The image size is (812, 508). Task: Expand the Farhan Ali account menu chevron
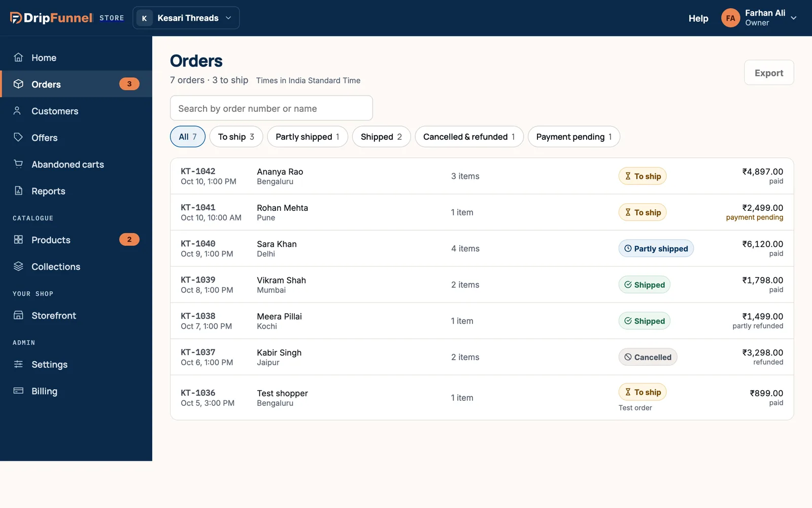(794, 18)
